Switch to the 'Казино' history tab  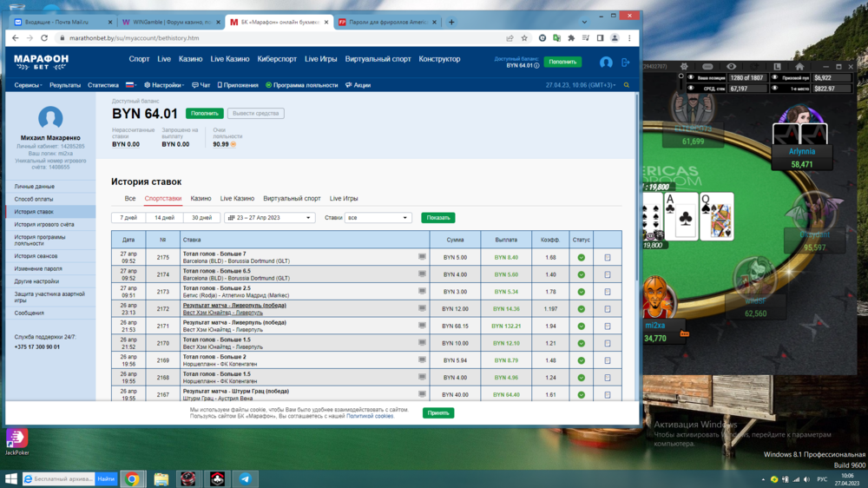click(x=201, y=199)
